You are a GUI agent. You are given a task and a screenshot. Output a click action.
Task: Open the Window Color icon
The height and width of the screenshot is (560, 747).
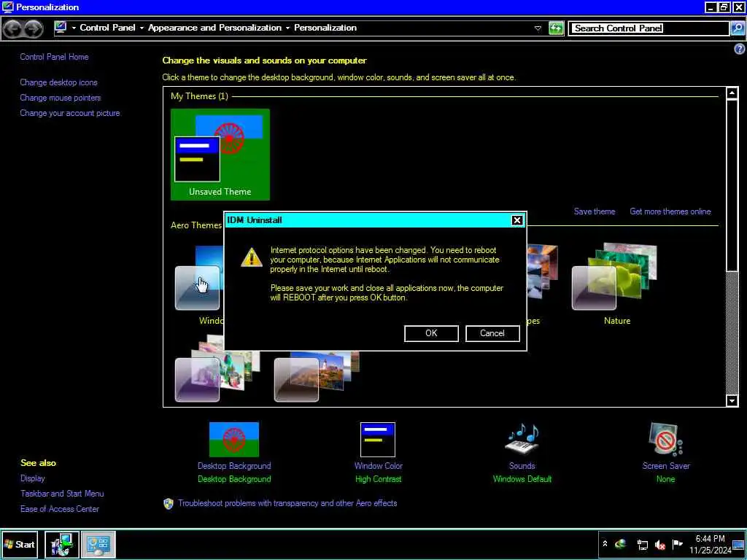pos(378,439)
